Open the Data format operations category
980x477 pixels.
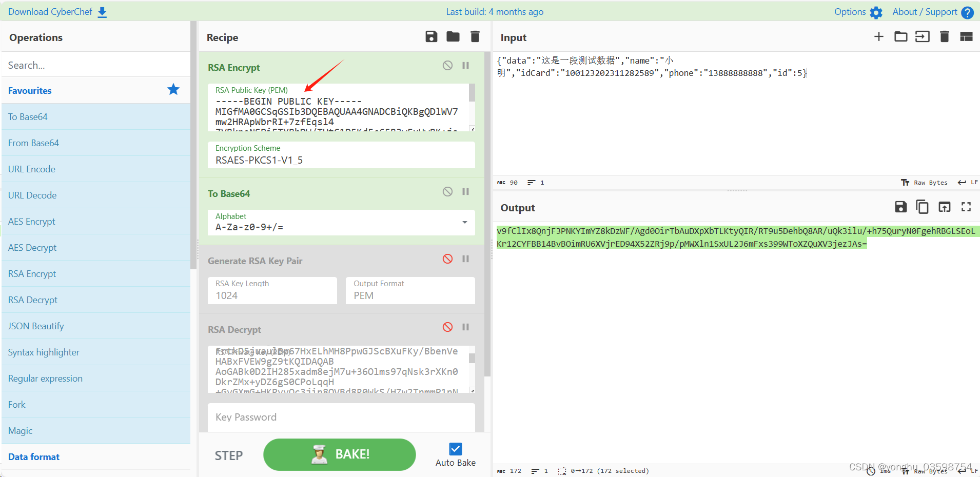(x=33, y=456)
